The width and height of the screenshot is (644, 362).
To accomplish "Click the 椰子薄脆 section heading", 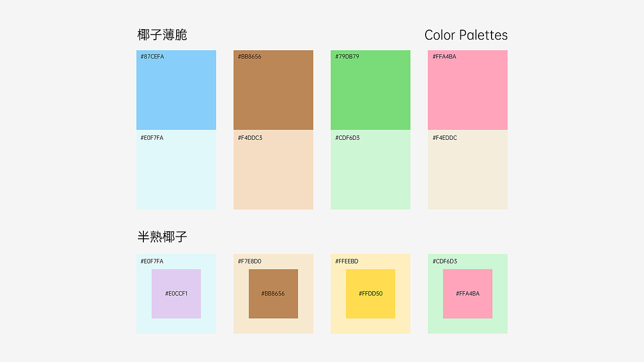I will coord(162,35).
